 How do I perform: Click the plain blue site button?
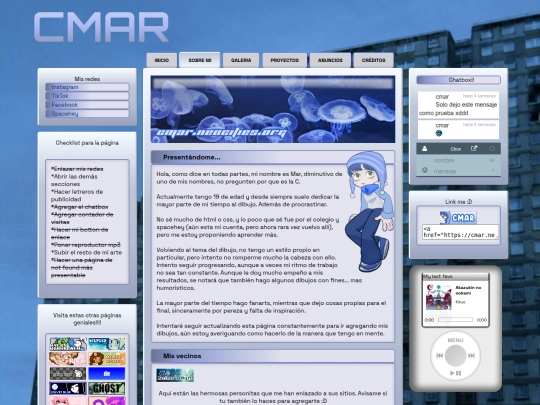[x=106, y=374]
